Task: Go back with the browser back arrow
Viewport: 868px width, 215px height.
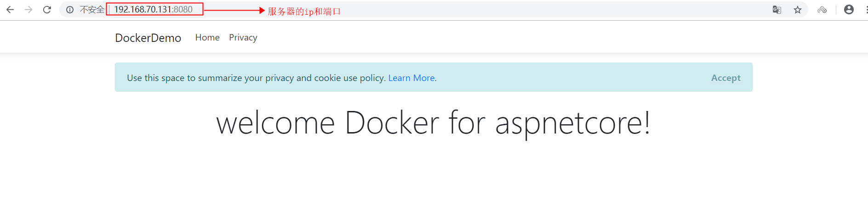Action: pyautogui.click(x=10, y=10)
